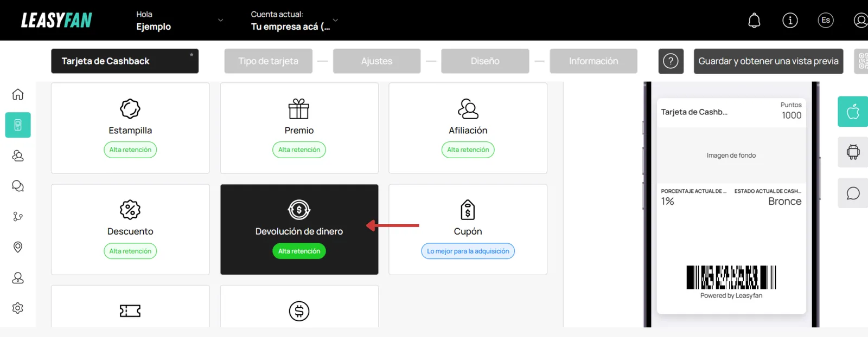The height and width of the screenshot is (337, 868).
Task: Select the Descuento card type
Action: tap(130, 229)
